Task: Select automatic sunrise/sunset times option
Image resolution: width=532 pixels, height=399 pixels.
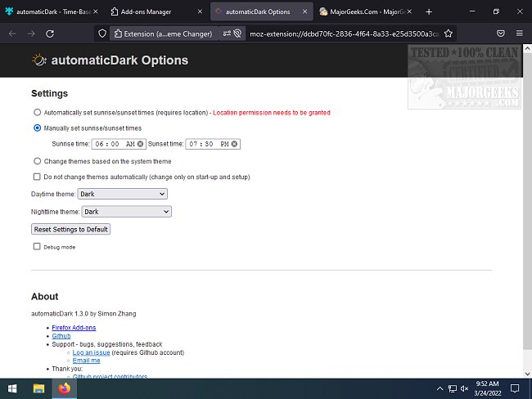Action: tap(38, 113)
